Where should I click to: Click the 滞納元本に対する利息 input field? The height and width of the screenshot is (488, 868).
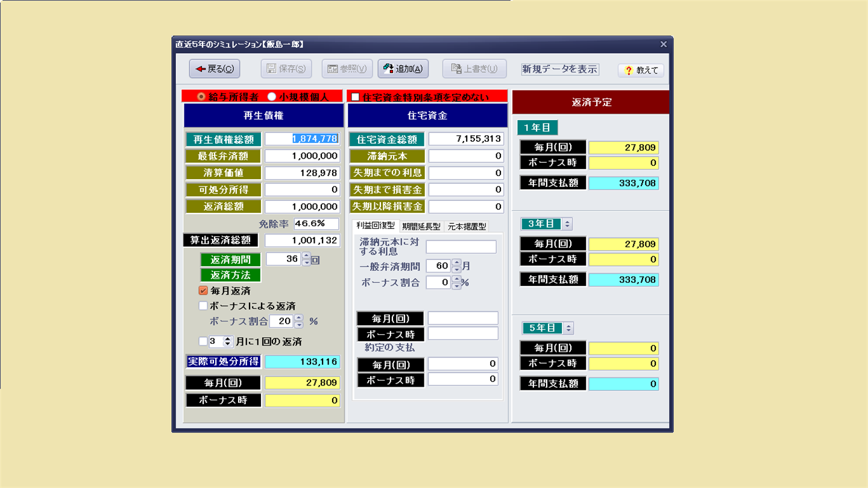click(461, 247)
